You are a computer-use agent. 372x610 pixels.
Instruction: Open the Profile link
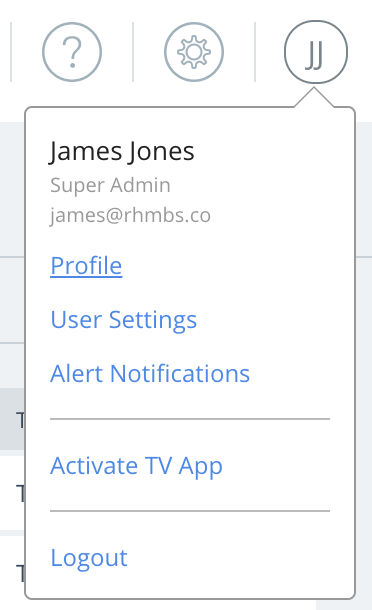pos(86,266)
